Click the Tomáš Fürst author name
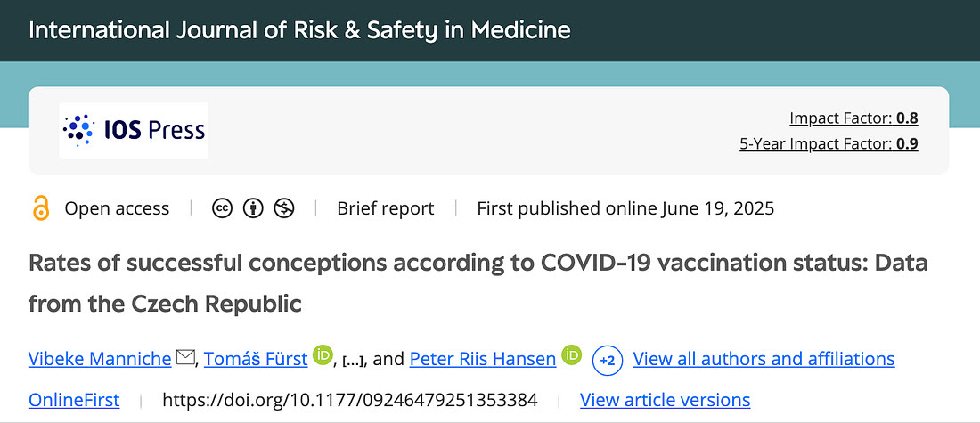 click(256, 359)
